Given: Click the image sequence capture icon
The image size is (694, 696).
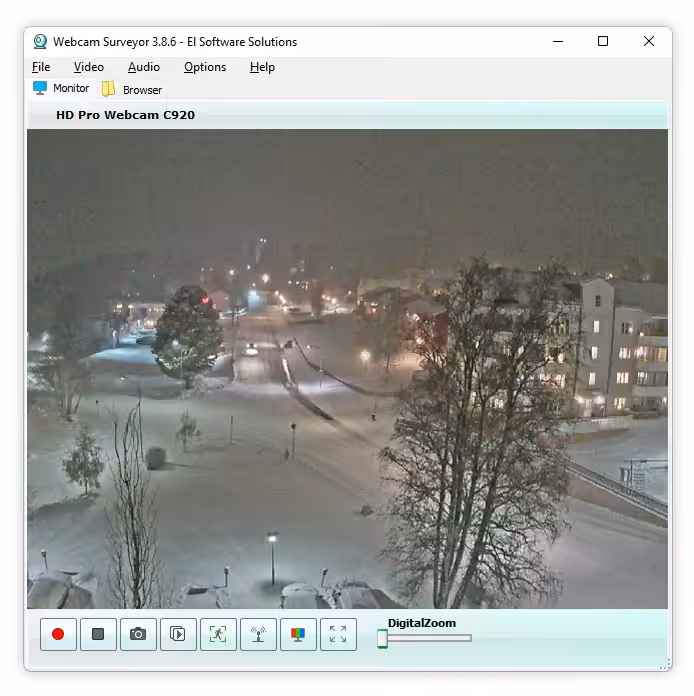Looking at the screenshot, I should (x=178, y=634).
